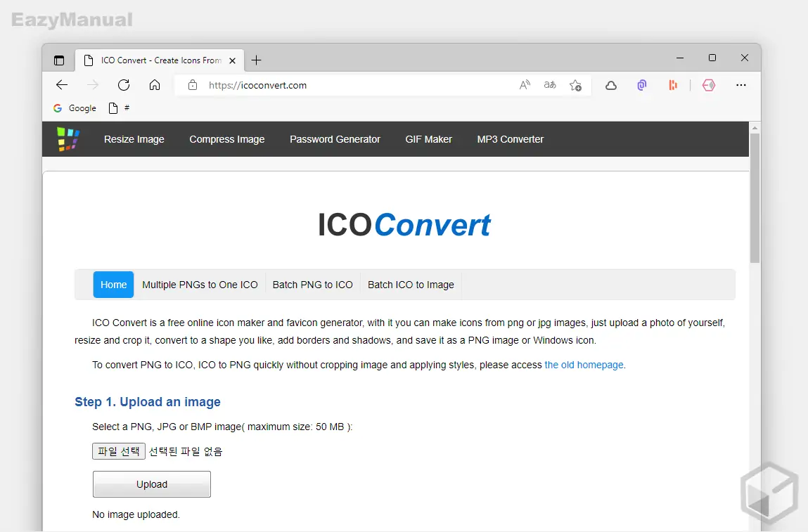Viewport: 808px width, 532px height.
Task: Activate Read aloud in the address bar
Action: [525, 85]
